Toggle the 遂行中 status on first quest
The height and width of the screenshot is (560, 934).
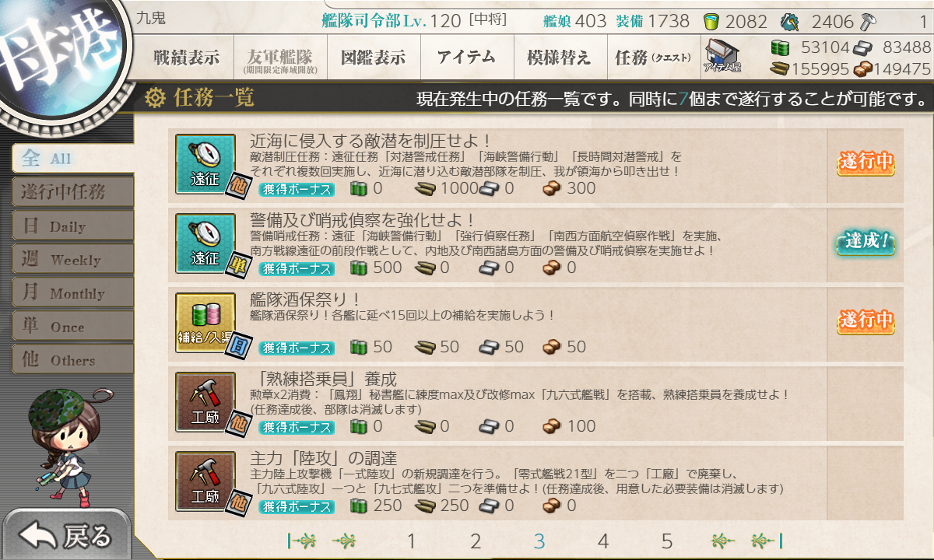click(865, 163)
